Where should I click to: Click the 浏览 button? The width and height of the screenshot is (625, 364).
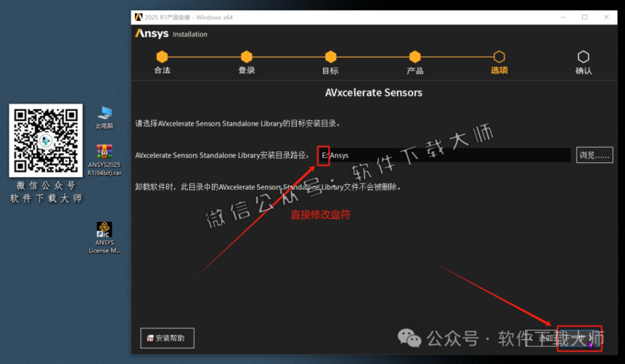click(594, 155)
